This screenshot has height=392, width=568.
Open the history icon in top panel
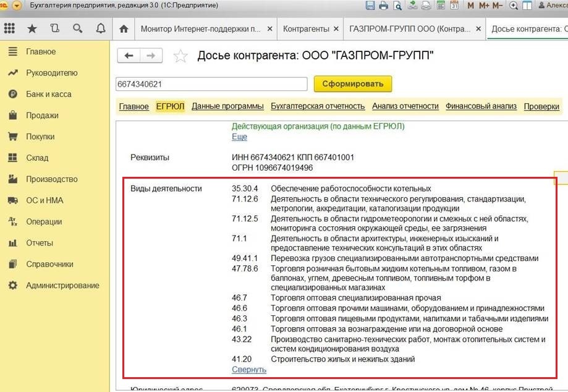[54, 28]
